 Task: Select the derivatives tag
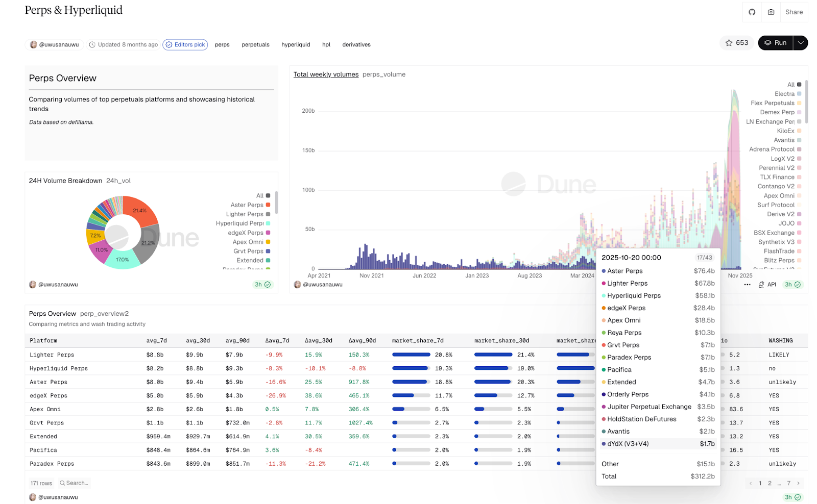tap(356, 44)
